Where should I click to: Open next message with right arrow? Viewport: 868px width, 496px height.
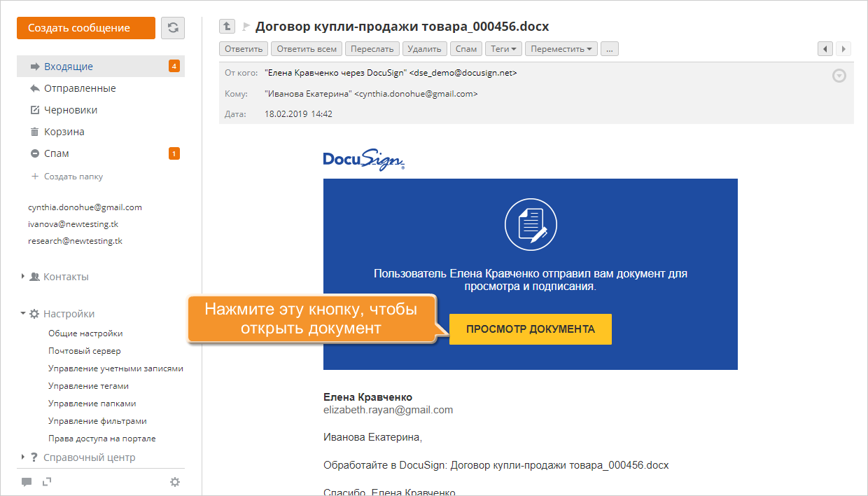click(x=843, y=49)
